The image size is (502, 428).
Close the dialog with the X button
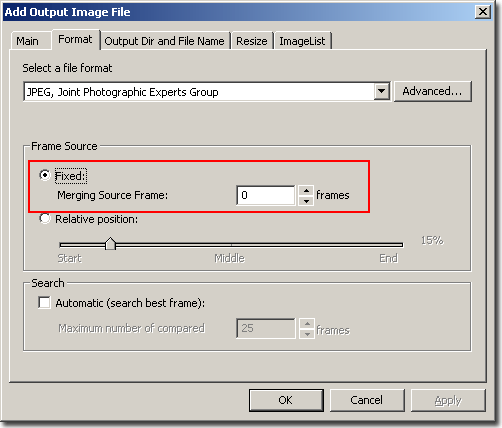[483, 12]
